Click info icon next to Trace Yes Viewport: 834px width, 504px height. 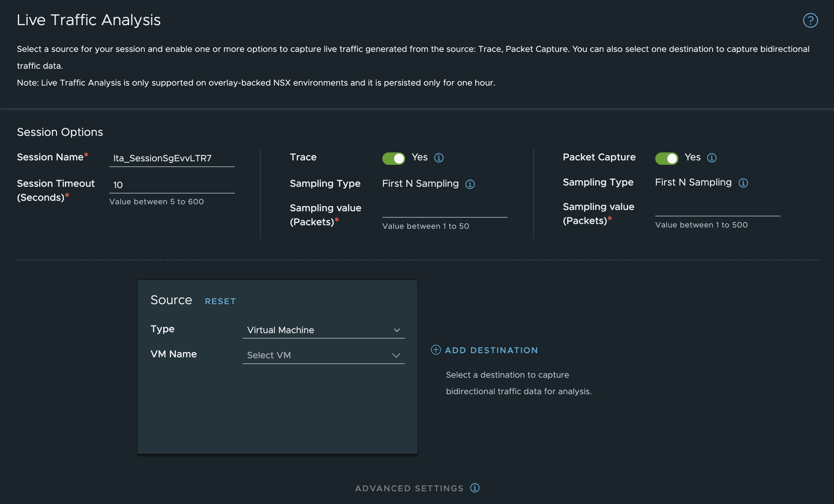point(439,158)
